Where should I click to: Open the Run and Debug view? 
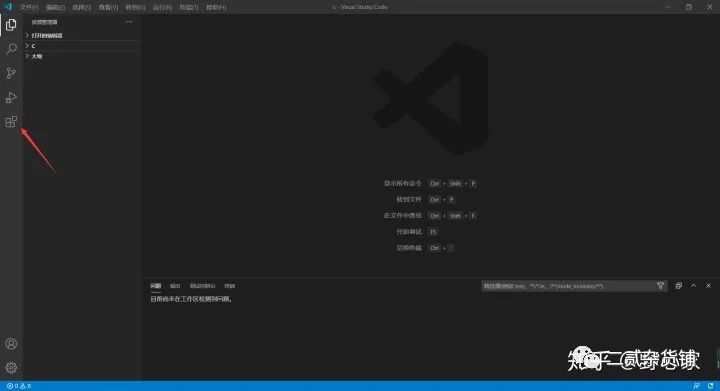11,97
